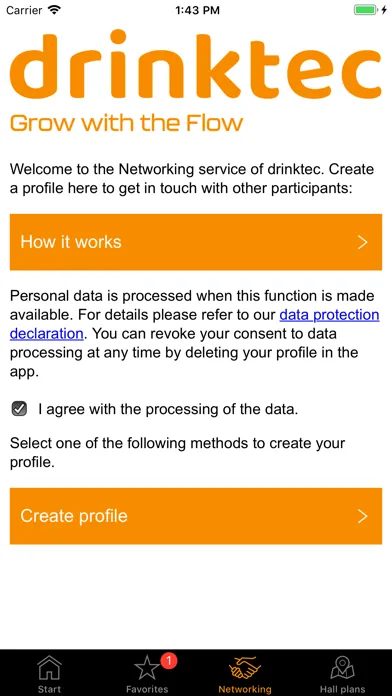The width and height of the screenshot is (392, 696).
Task: Tap the Wi-Fi status icon
Action: click(x=55, y=10)
